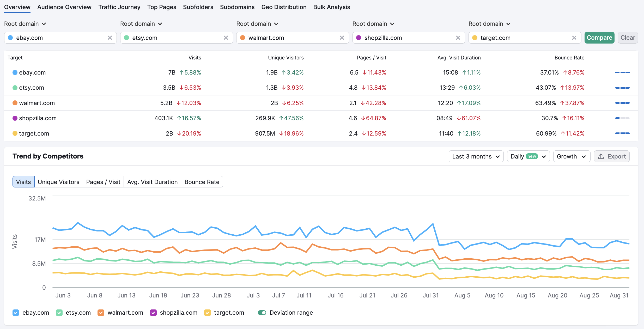Export the Trend by Competitors chart
Screen dimensions: 644x329
pyautogui.click(x=612, y=156)
